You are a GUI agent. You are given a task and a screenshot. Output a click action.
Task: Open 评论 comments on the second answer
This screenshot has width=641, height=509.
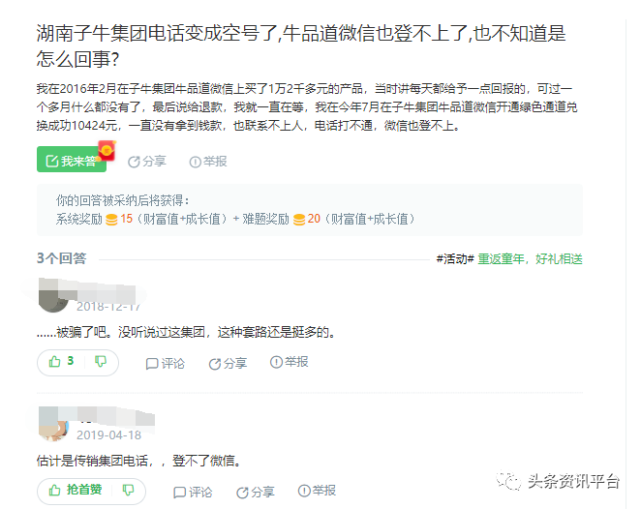(x=193, y=492)
